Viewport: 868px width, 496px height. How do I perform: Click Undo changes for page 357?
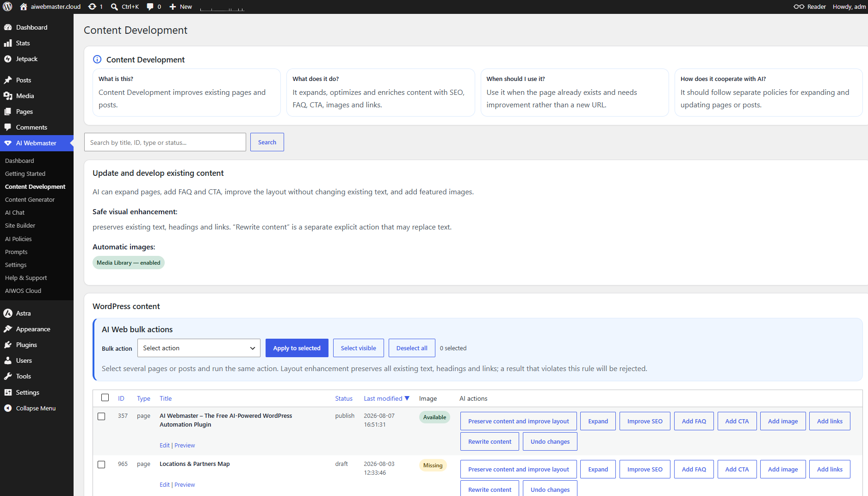click(550, 441)
